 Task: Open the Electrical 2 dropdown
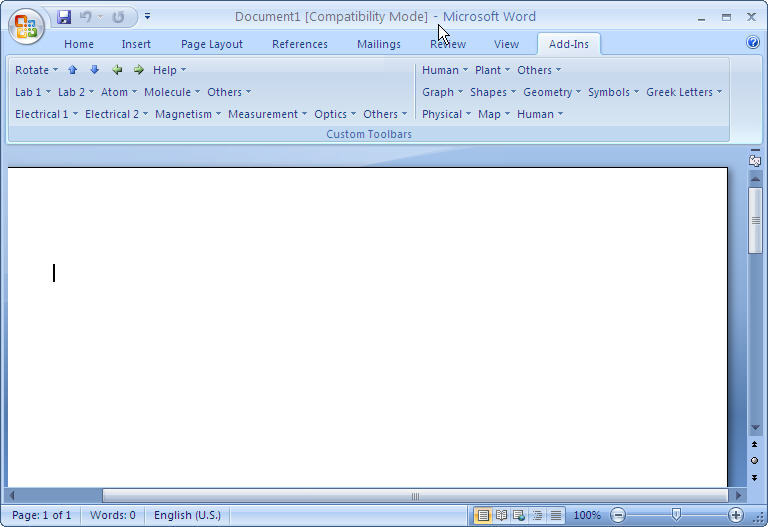click(x=116, y=114)
